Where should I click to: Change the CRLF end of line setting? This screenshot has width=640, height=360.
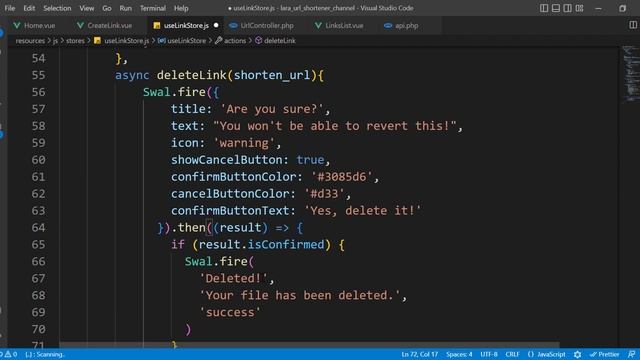coord(512,354)
